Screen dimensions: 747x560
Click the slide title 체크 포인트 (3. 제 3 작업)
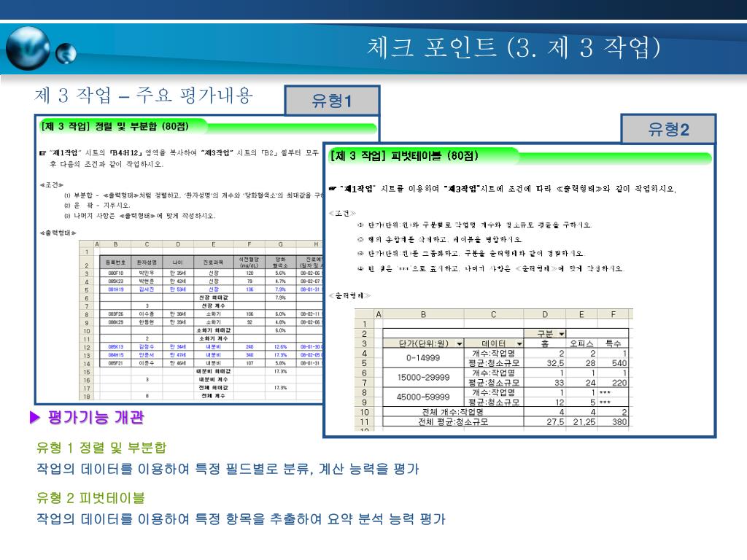coord(514,47)
